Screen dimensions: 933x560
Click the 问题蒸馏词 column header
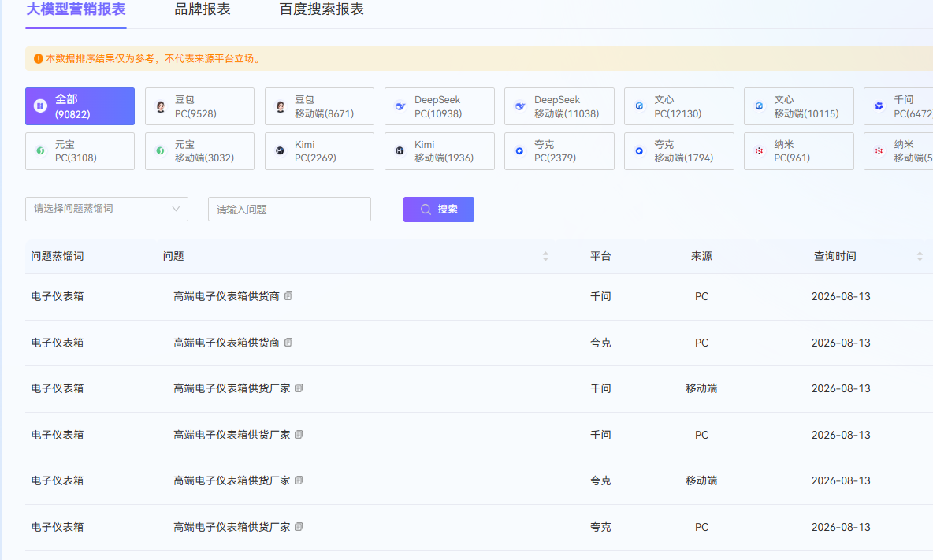[57, 256]
